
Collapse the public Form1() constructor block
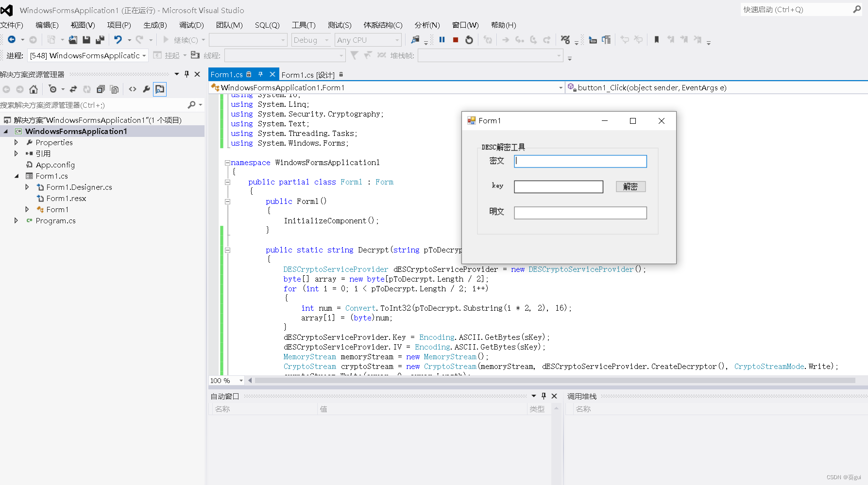point(227,201)
